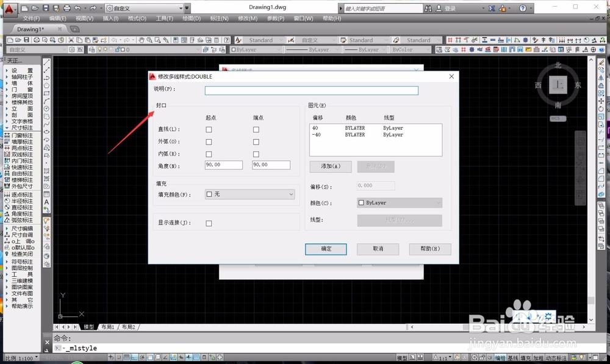This screenshot has height=364, width=610.
Task: Select the Circle draw tool
Action: tap(47, 109)
